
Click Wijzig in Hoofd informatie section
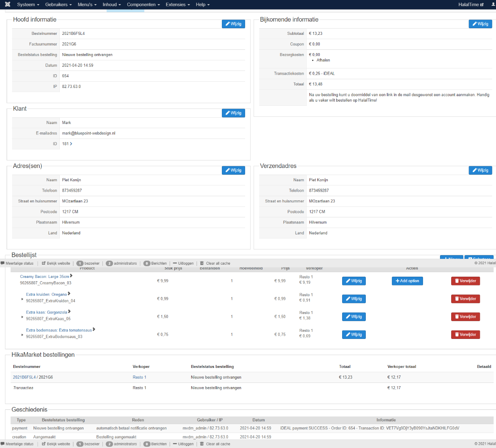pyautogui.click(x=233, y=24)
